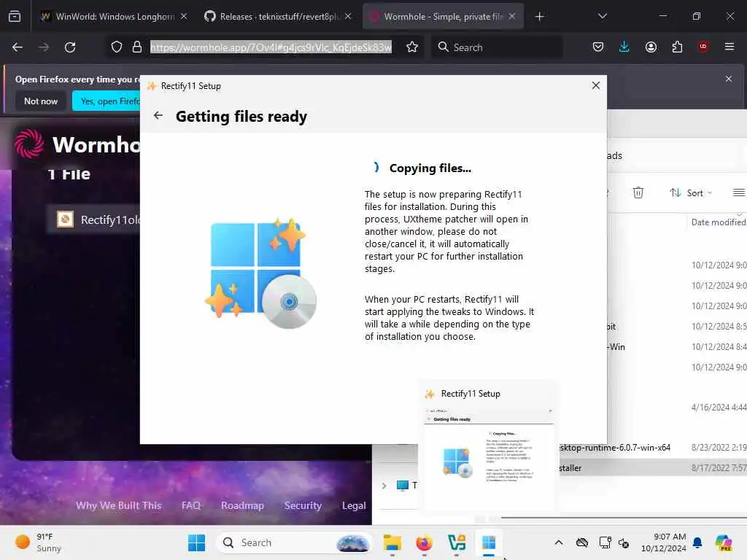Open the Legal link
747x560 pixels.
pos(354,505)
